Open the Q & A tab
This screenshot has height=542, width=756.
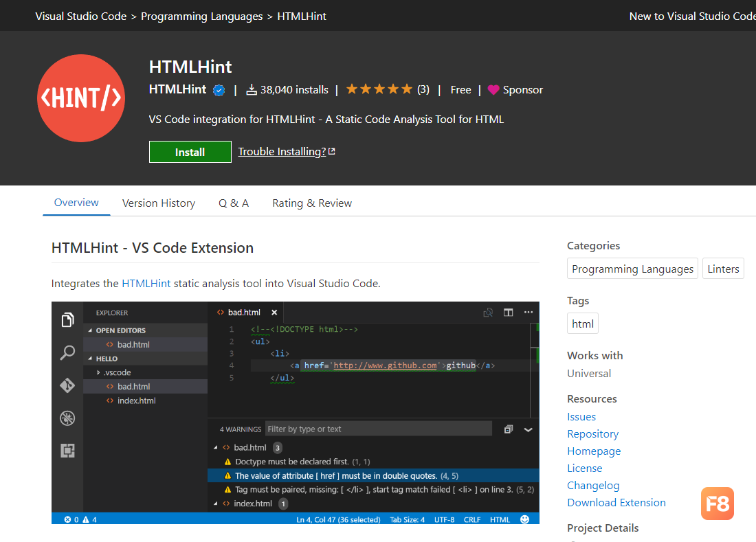pyautogui.click(x=234, y=203)
